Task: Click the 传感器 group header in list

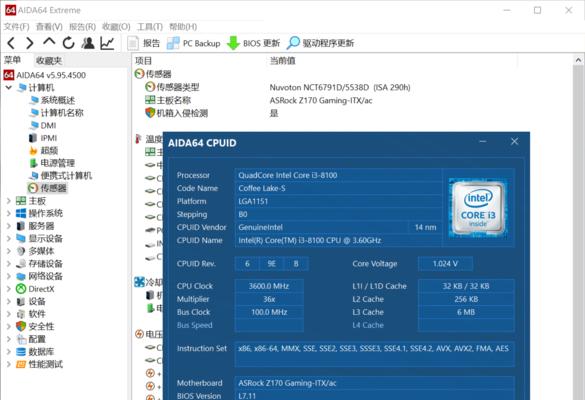Action: pos(153,74)
